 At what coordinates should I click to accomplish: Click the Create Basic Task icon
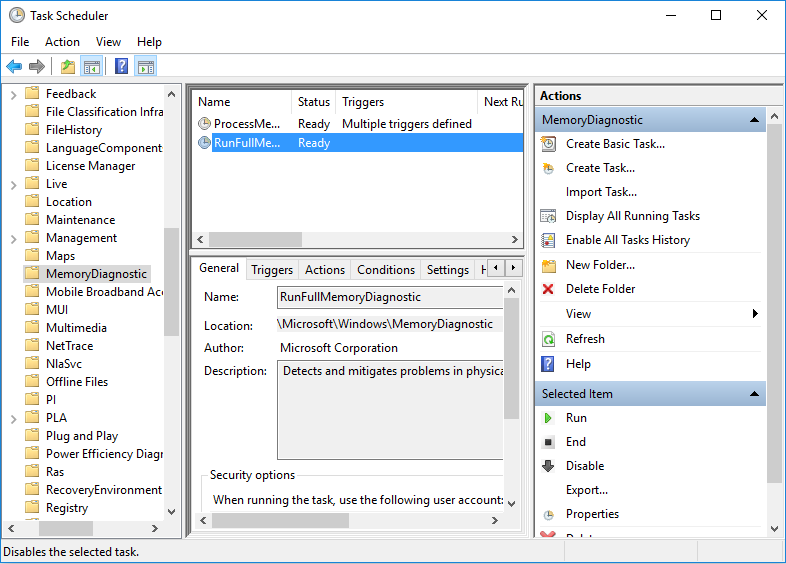[x=548, y=144]
